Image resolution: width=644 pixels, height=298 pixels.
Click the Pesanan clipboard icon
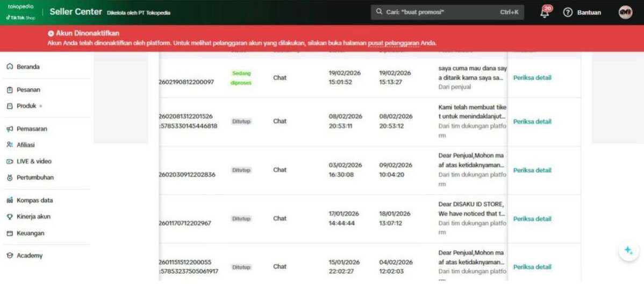(9, 90)
